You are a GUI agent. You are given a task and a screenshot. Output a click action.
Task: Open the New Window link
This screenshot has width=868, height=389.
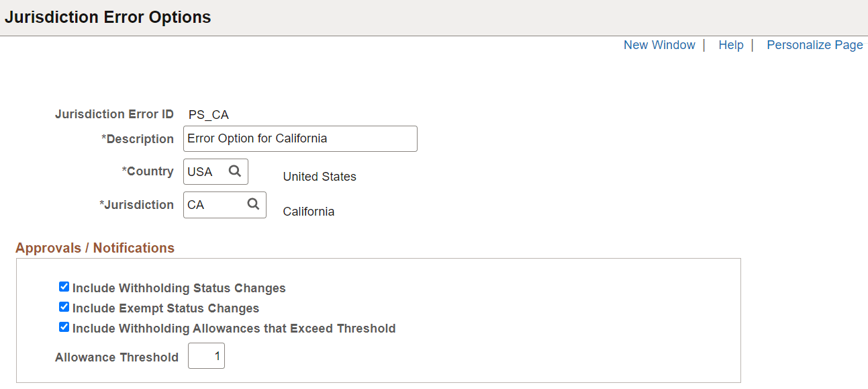click(x=659, y=45)
